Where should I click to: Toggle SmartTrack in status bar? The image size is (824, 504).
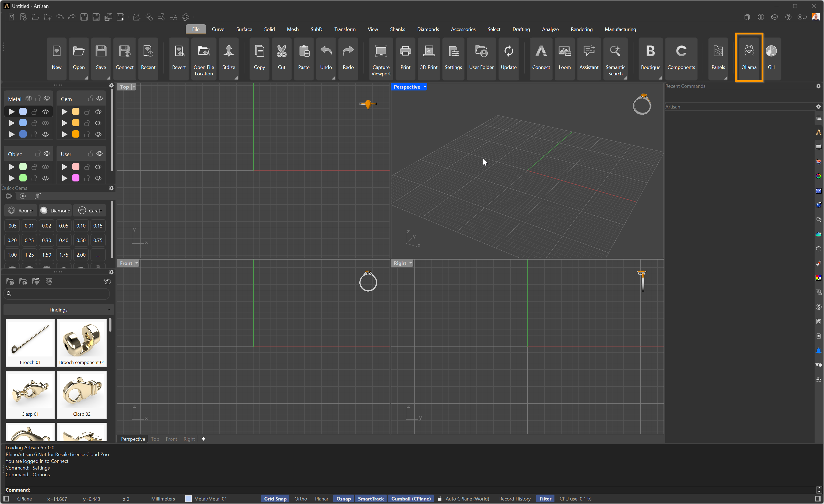click(x=370, y=499)
